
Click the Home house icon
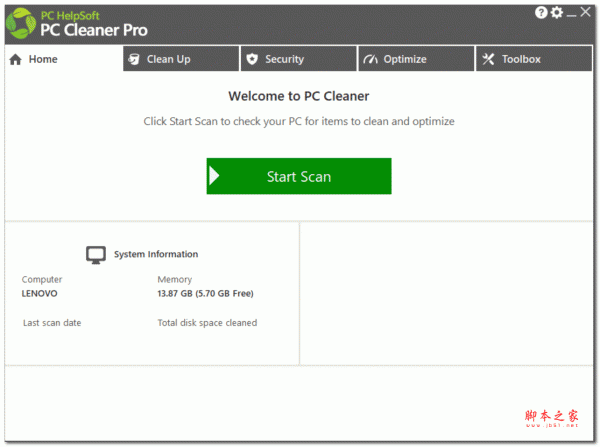pyautogui.click(x=16, y=59)
